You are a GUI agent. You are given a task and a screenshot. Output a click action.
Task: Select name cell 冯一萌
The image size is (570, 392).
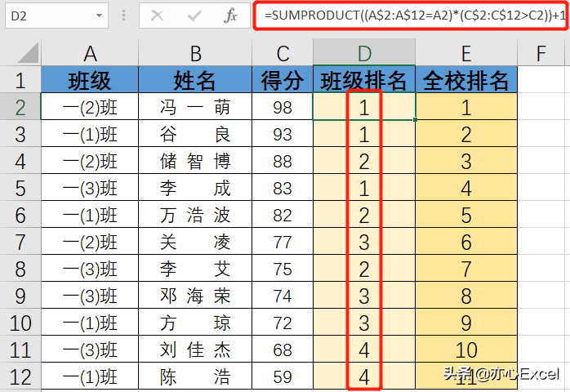[x=195, y=106]
